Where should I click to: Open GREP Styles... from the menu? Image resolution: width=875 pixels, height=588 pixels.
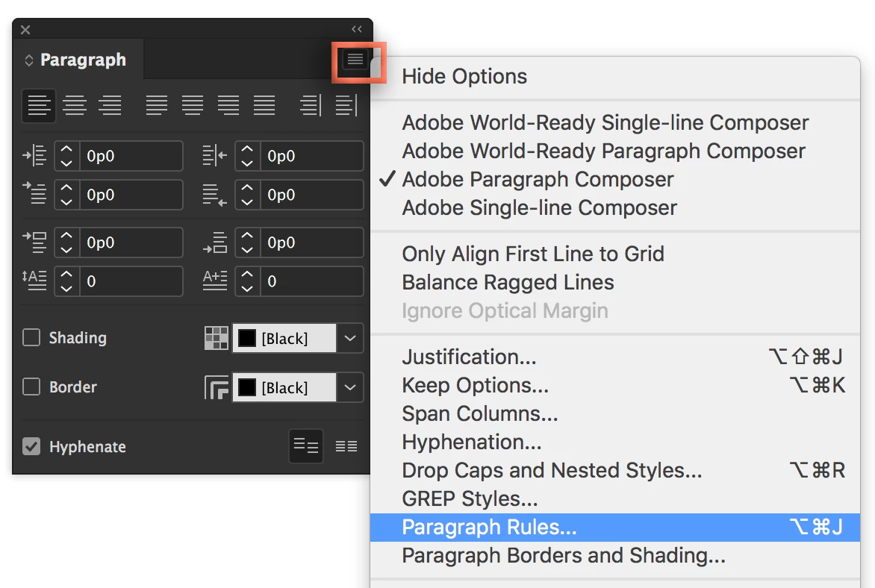615,498
